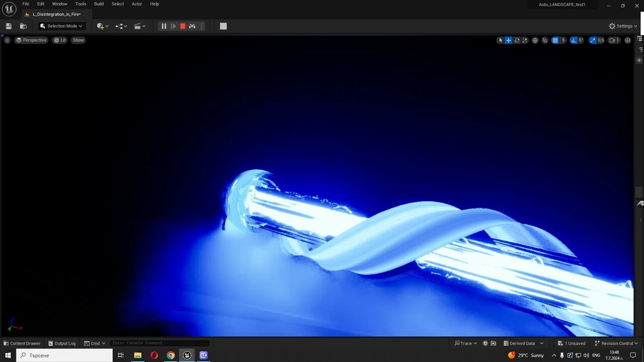Open the Content Drawer
This screenshot has width=644, height=362.
(22, 343)
